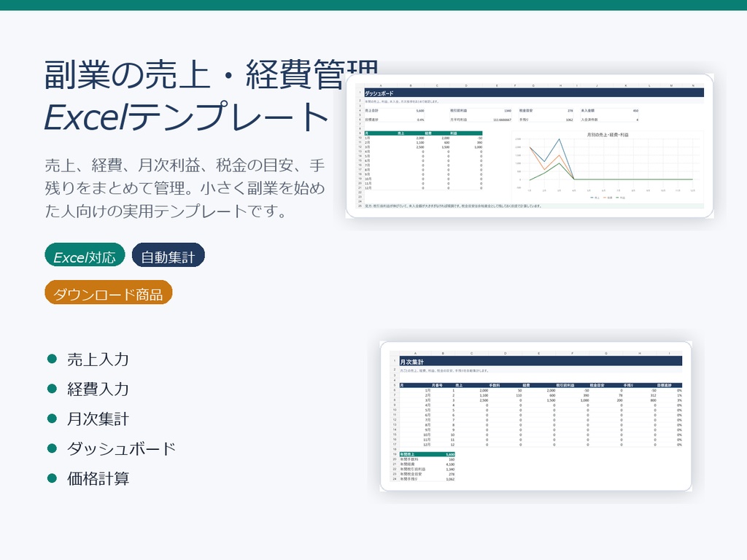Image resolution: width=747 pixels, height=560 pixels.
Task: Click the 年間売上 summary row in 月次集計 preview
Action: tap(427, 454)
